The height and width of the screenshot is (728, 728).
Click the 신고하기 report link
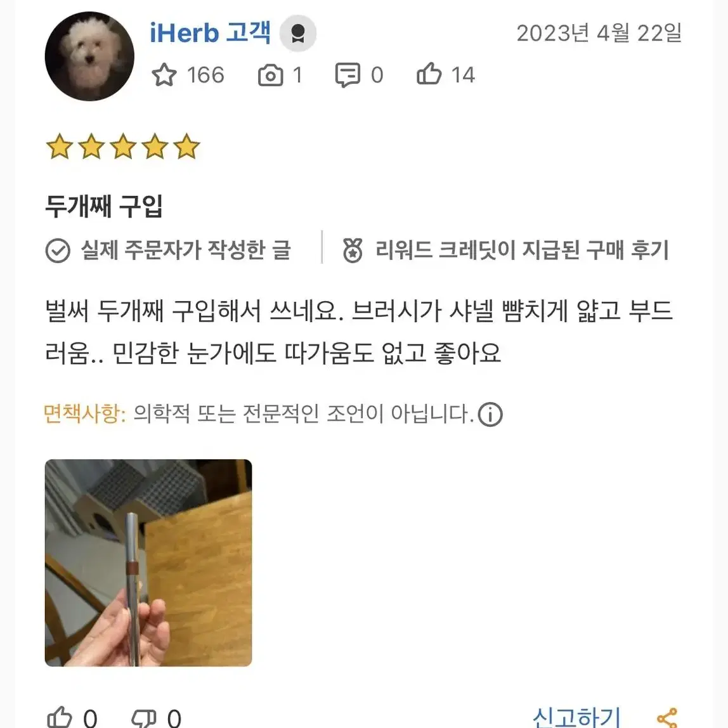click(x=576, y=717)
